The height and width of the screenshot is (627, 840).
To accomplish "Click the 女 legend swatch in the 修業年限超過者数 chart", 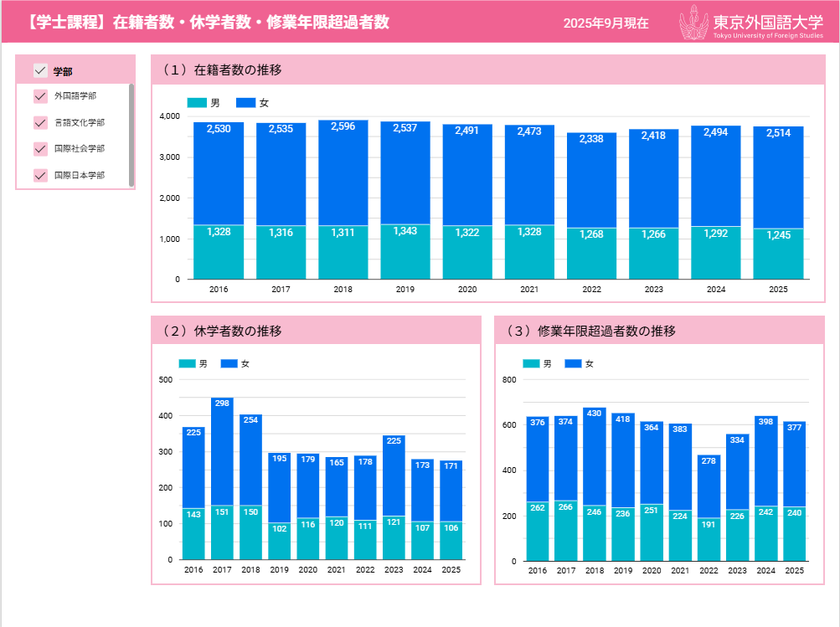I will [x=573, y=364].
